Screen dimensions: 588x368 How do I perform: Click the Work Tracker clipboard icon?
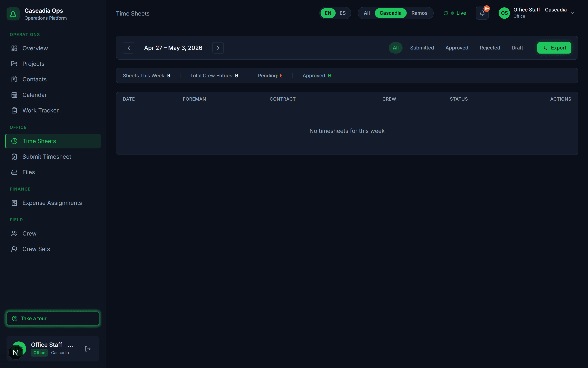coord(14,110)
